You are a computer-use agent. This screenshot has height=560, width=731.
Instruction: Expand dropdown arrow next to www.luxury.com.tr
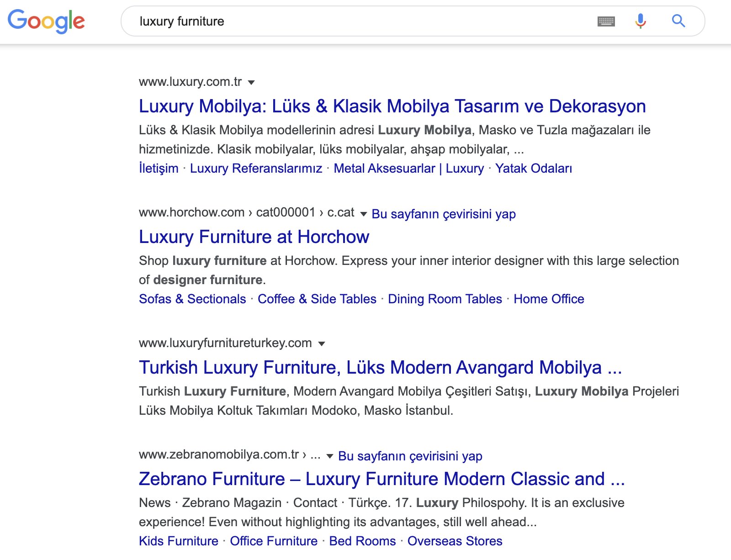pos(251,83)
